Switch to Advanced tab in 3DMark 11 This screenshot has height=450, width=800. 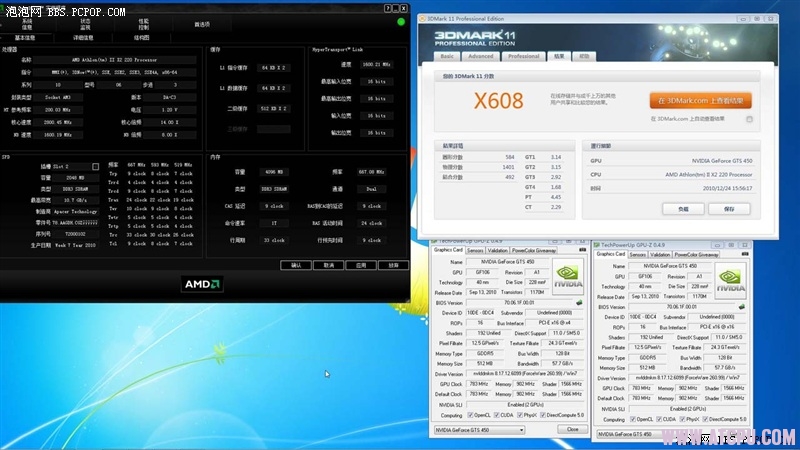tap(481, 56)
